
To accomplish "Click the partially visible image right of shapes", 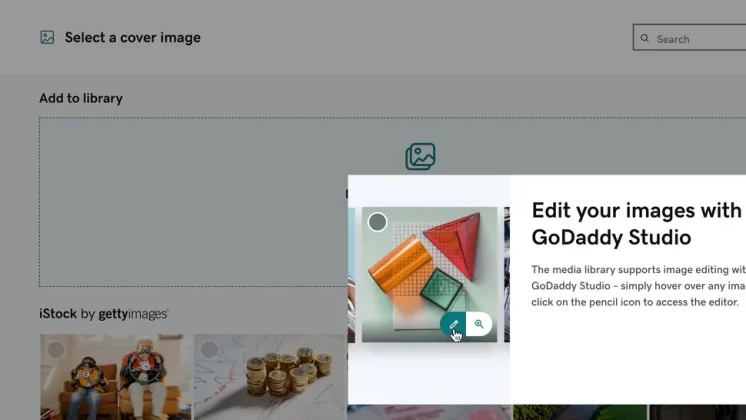I will (x=506, y=275).
